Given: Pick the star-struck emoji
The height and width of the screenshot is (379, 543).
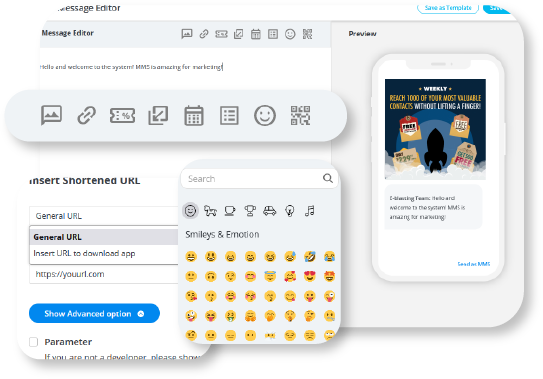Looking at the screenshot, I should coord(329,276).
